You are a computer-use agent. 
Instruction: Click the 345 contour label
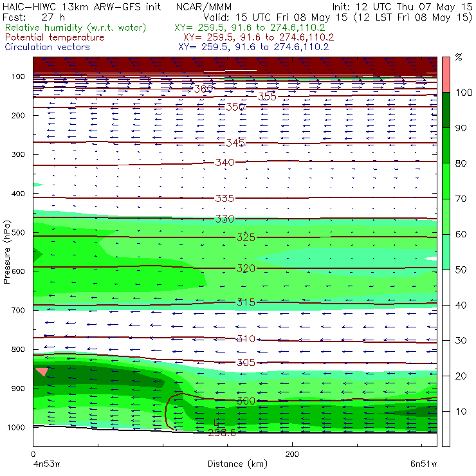coord(235,142)
